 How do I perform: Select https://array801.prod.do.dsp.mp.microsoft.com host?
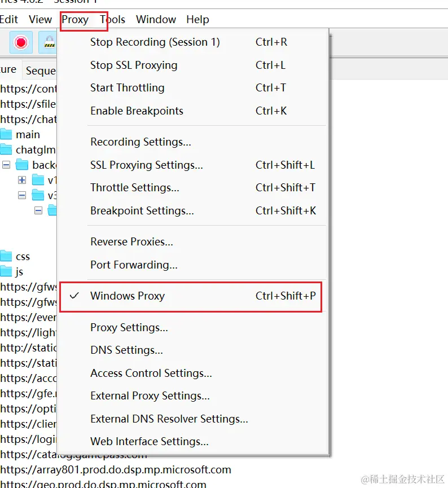(116, 470)
